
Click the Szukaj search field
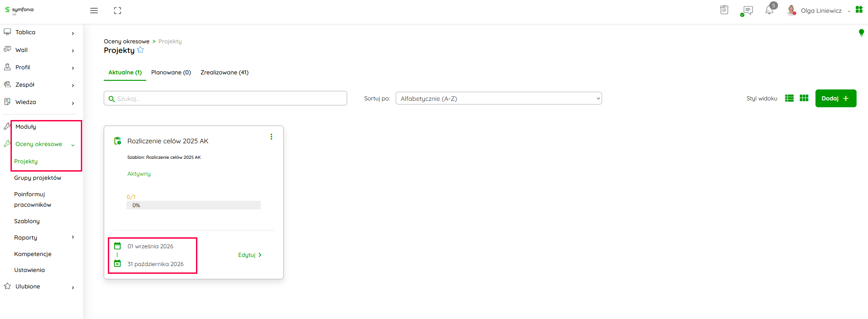pyautogui.click(x=225, y=98)
